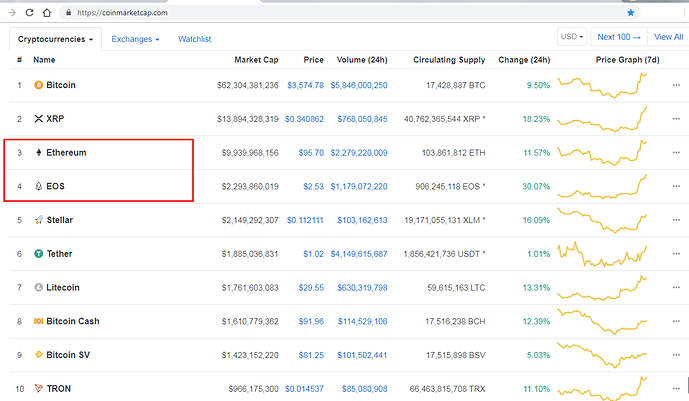689x401 pixels.
Task: Open the Litecoin name link
Action: [x=63, y=287]
